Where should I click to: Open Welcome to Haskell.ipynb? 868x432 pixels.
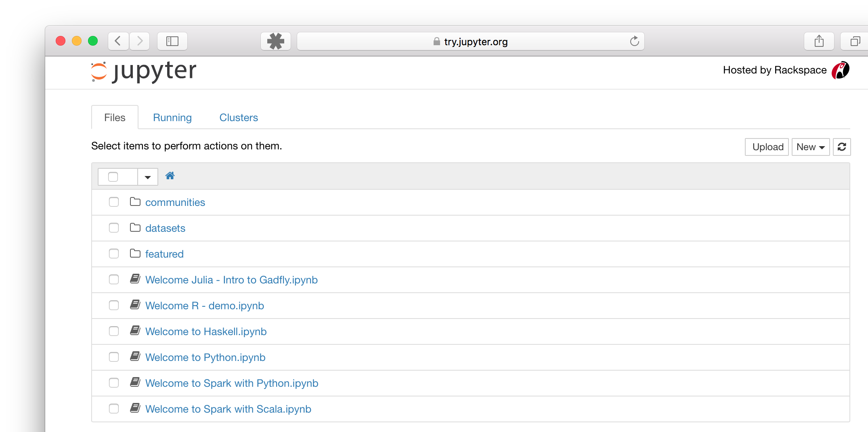click(x=206, y=331)
